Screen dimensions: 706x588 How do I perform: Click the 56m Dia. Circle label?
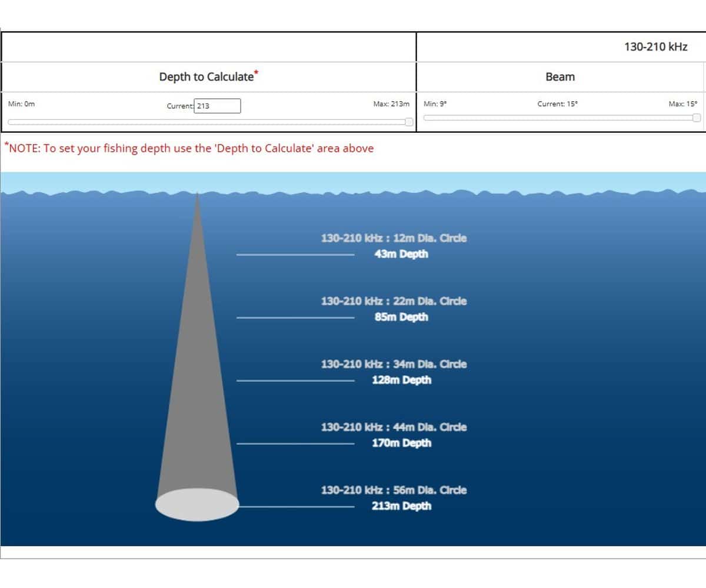pos(394,490)
